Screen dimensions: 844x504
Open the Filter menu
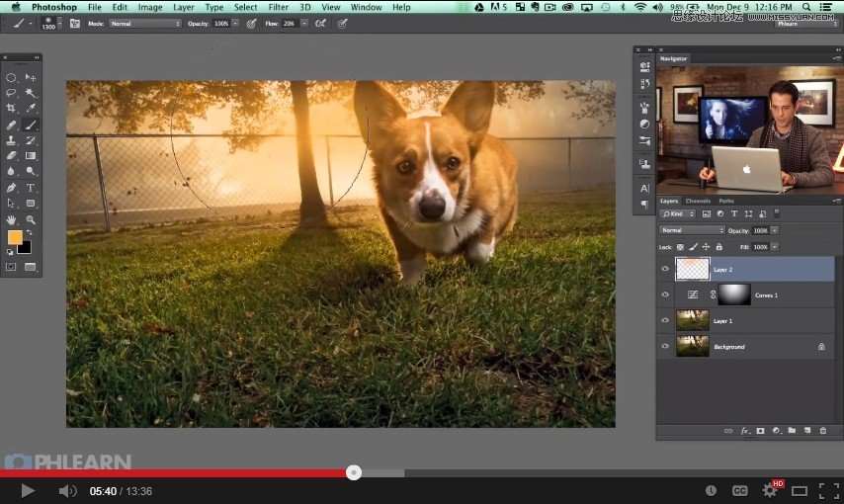coord(278,7)
